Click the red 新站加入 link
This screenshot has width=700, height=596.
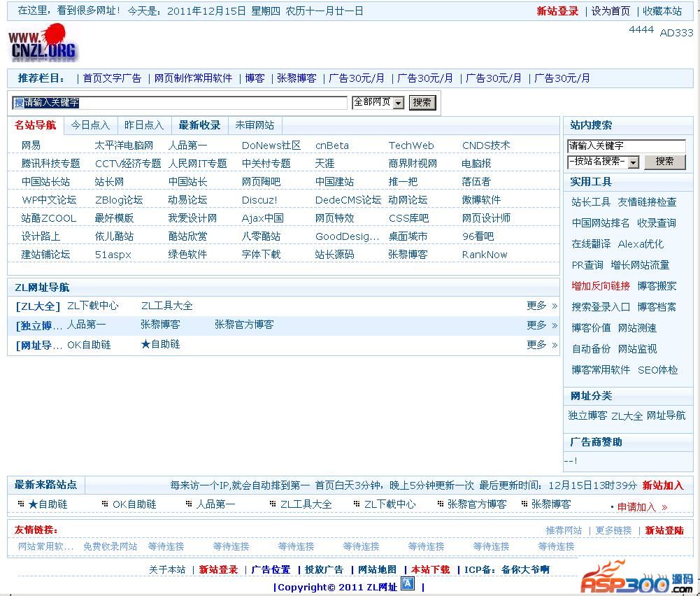(663, 485)
